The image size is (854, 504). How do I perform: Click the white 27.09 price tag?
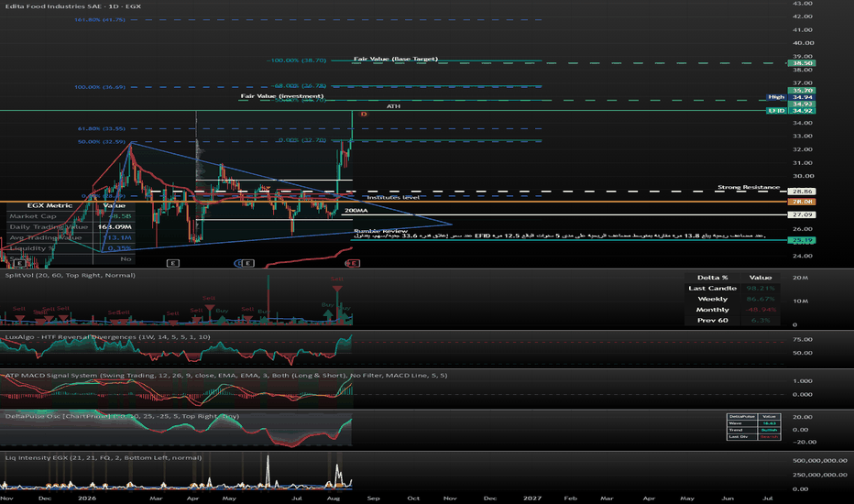coord(802,214)
